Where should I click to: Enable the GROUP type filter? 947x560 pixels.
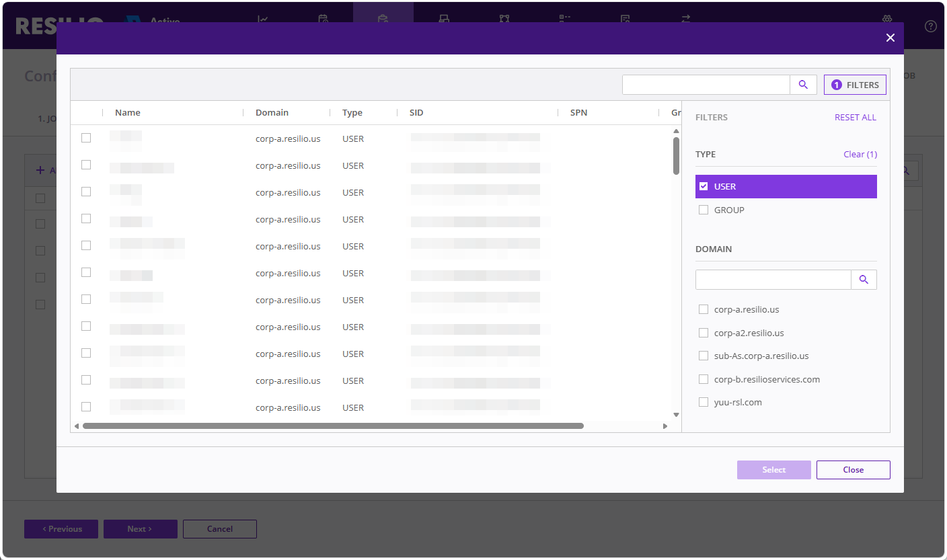[x=704, y=210]
